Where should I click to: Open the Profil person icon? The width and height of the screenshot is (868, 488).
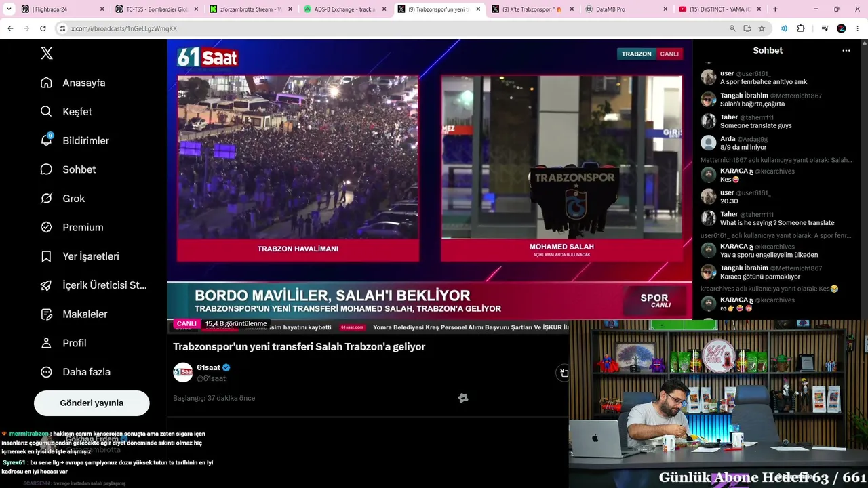tap(46, 343)
